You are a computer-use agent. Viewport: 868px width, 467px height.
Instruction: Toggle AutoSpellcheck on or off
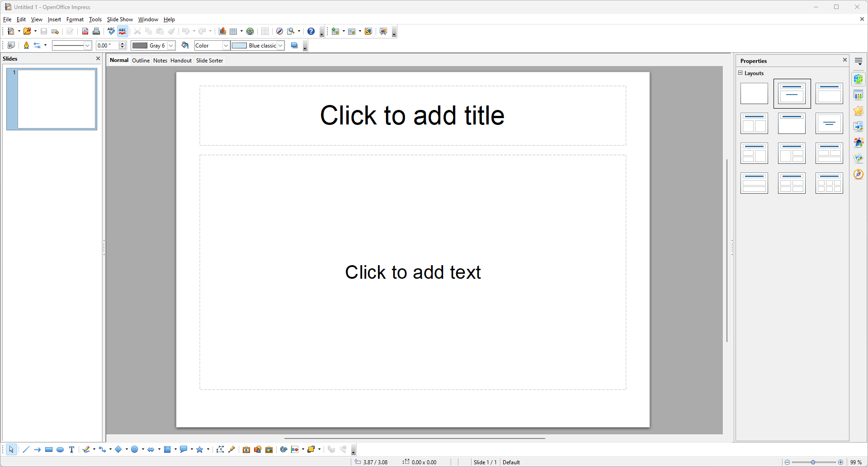(123, 31)
